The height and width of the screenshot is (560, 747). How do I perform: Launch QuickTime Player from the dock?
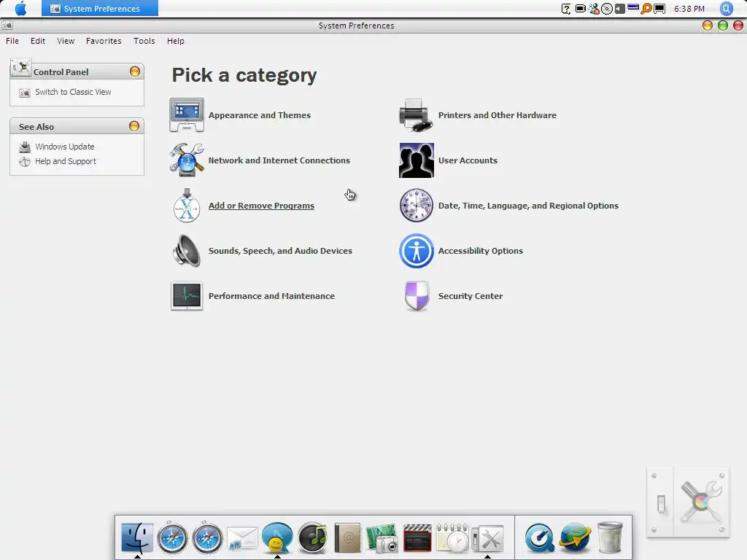tap(539, 538)
